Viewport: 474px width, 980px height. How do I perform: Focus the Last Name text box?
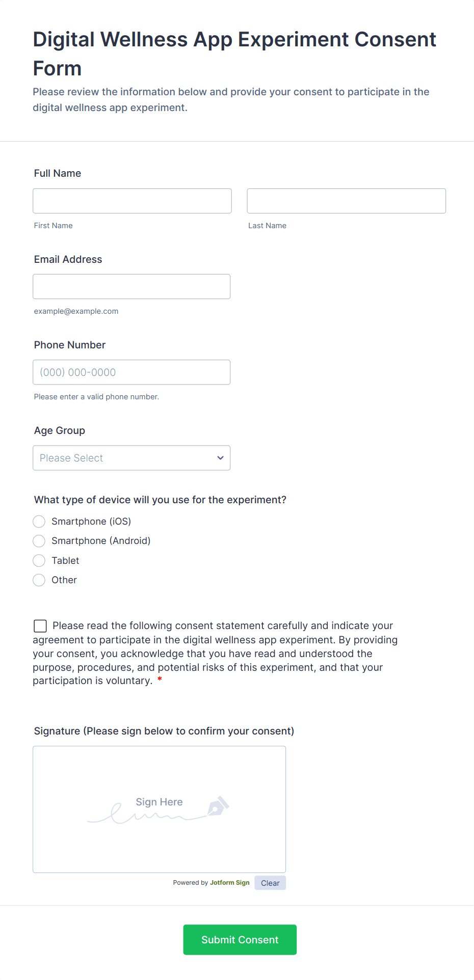click(347, 201)
